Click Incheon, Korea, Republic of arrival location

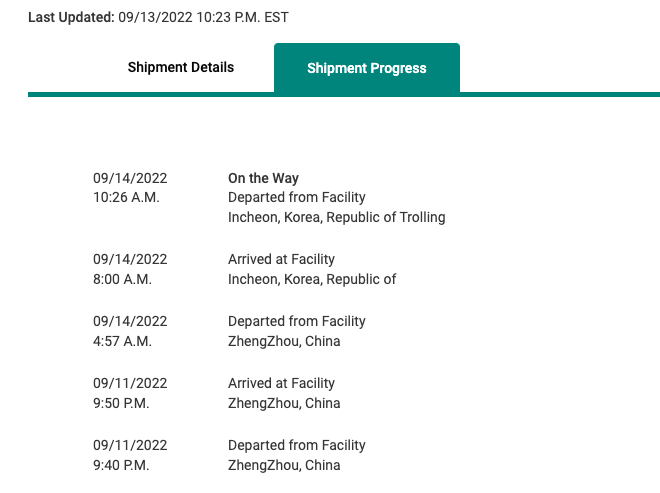coord(312,279)
